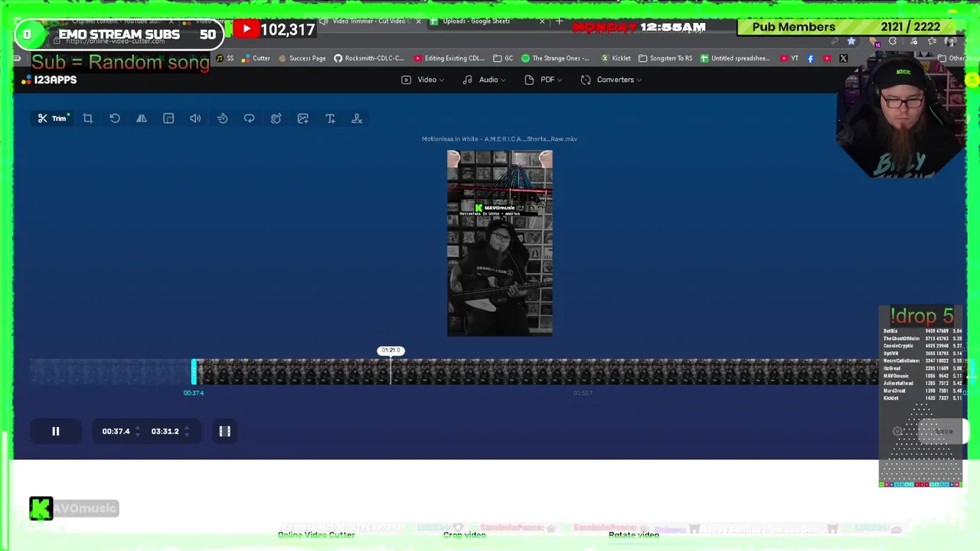Toggle the cut mode filmstrip button
Image resolution: width=980 pixels, height=551 pixels.
click(x=225, y=432)
